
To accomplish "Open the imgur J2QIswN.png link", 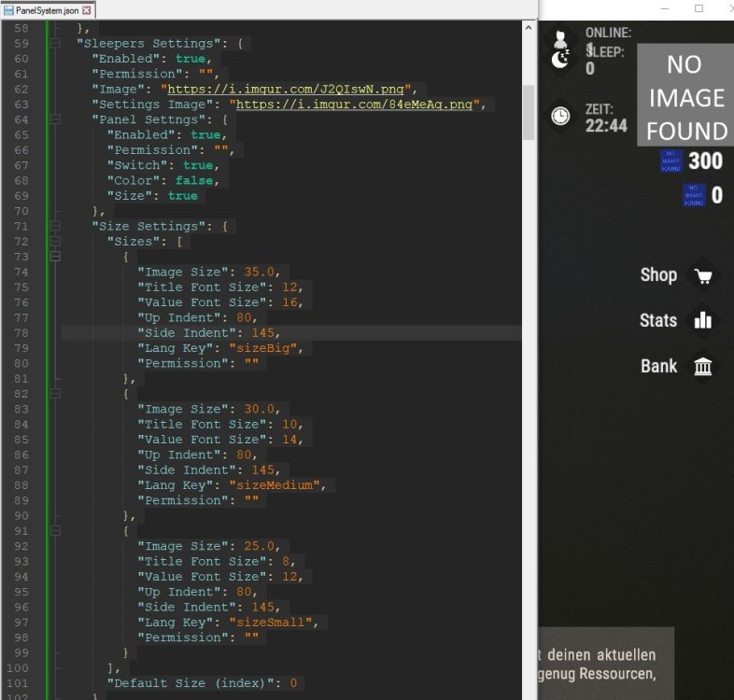I will [286, 90].
